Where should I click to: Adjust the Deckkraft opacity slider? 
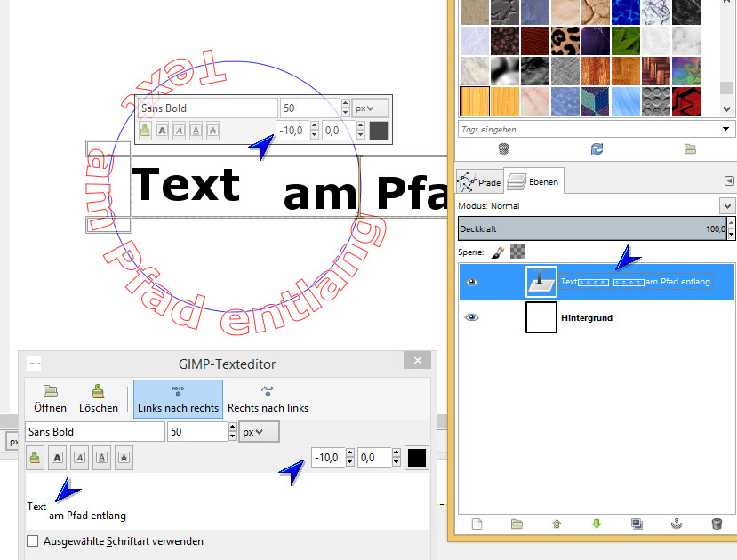[x=592, y=228]
